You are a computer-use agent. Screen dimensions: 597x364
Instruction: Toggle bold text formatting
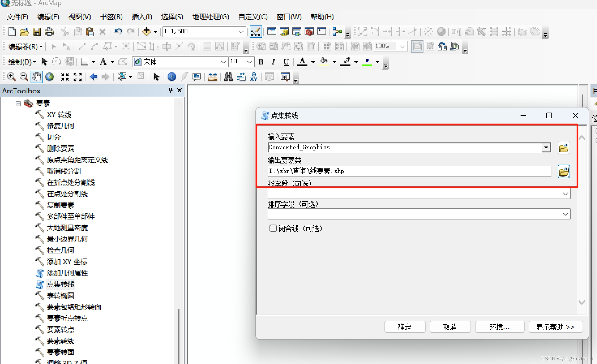point(261,62)
